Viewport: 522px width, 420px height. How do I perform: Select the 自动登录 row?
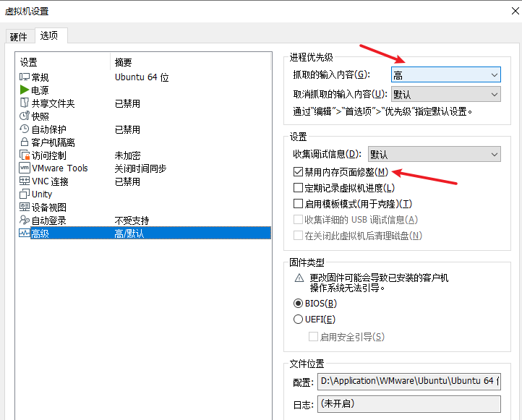[x=145, y=220]
